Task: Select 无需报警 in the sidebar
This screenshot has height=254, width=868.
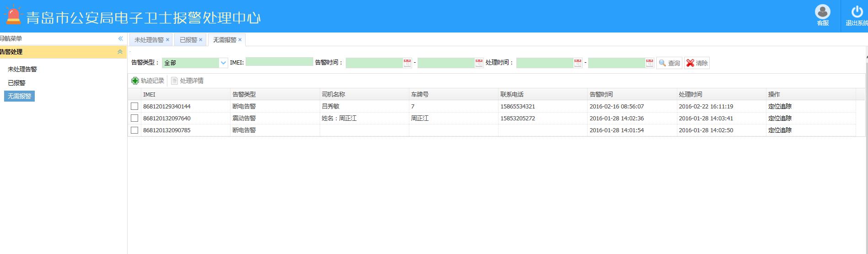Action: [x=20, y=96]
